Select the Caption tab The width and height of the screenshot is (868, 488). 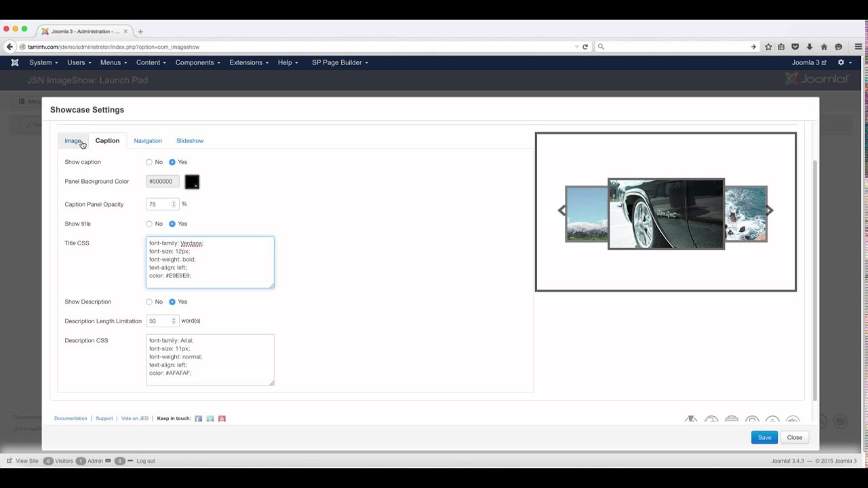tap(107, 141)
